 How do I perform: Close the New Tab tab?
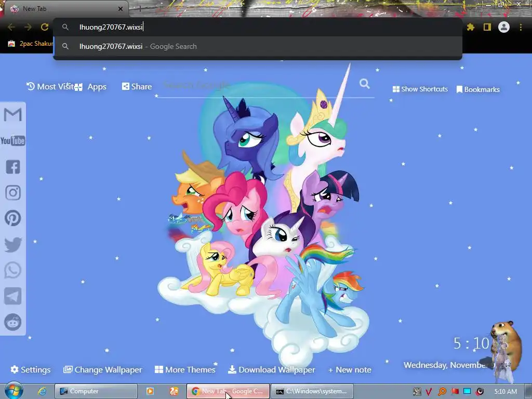tap(121, 9)
